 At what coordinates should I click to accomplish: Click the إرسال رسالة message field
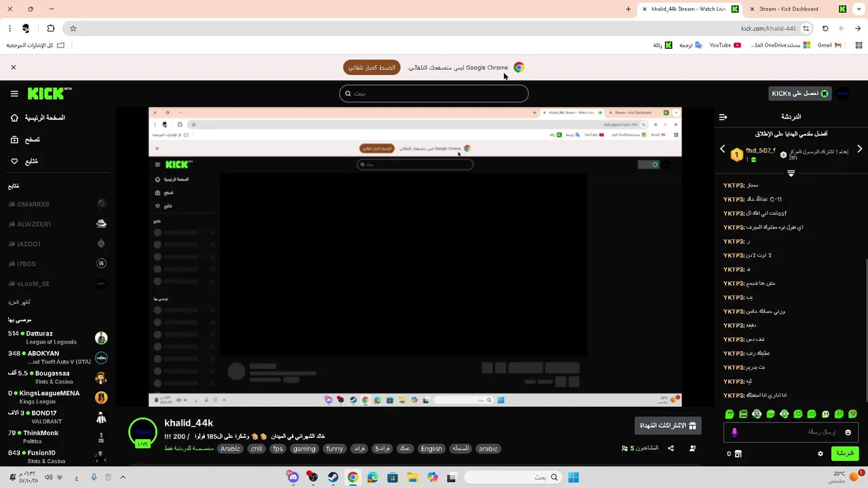pyautogui.click(x=791, y=432)
